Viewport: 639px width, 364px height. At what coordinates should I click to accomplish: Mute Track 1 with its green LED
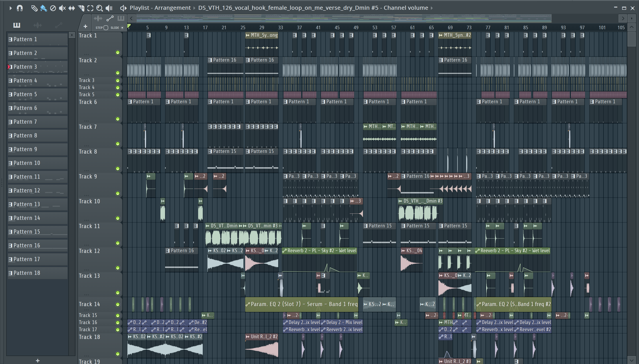click(x=118, y=53)
